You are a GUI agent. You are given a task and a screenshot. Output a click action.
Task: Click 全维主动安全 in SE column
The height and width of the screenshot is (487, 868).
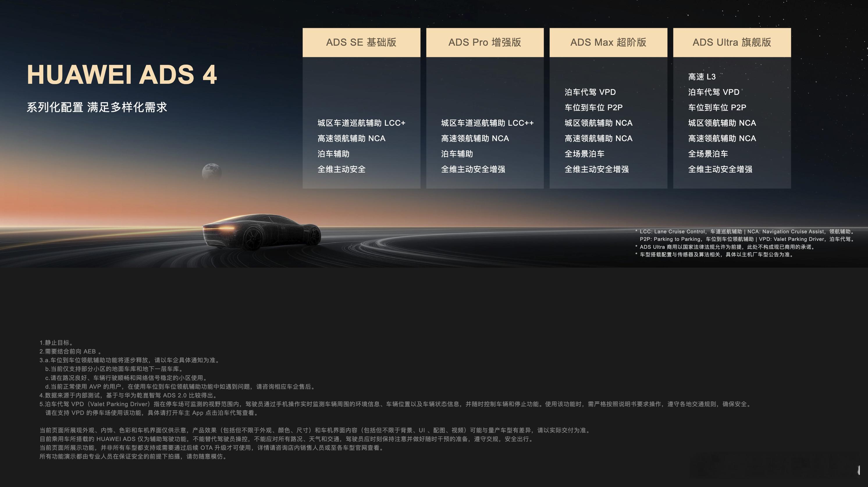tap(341, 169)
